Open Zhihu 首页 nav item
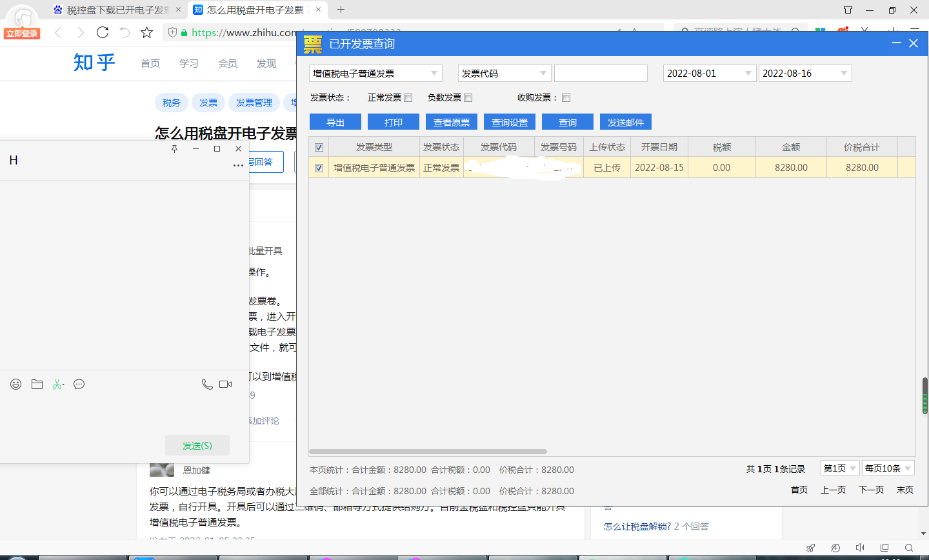Image resolution: width=929 pixels, height=560 pixels. click(x=150, y=63)
